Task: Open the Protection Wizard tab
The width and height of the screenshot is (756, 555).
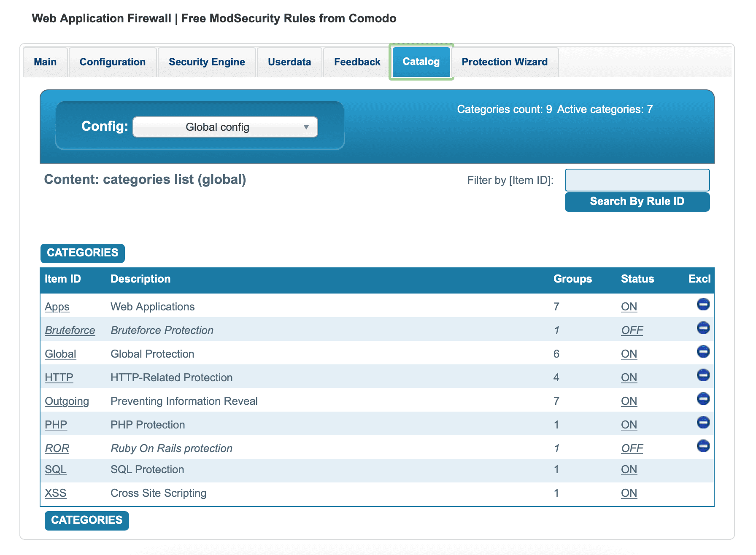Action: (505, 62)
